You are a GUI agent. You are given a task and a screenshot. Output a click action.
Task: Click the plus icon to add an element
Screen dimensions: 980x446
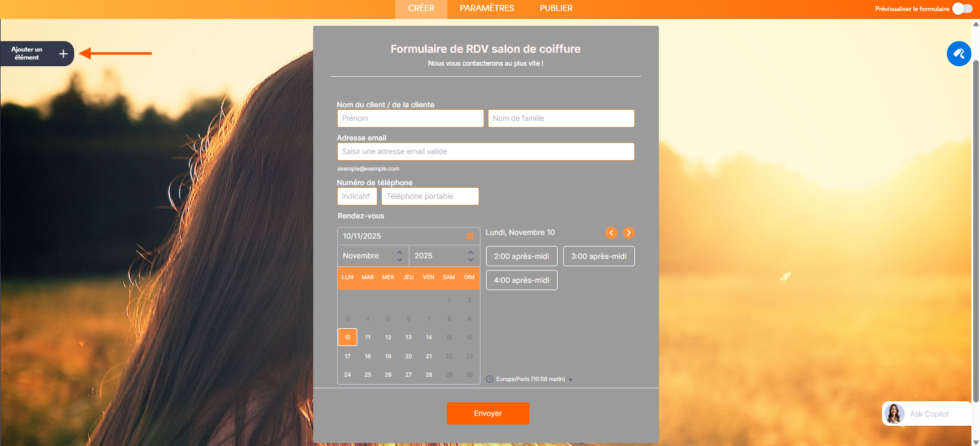[x=63, y=54]
